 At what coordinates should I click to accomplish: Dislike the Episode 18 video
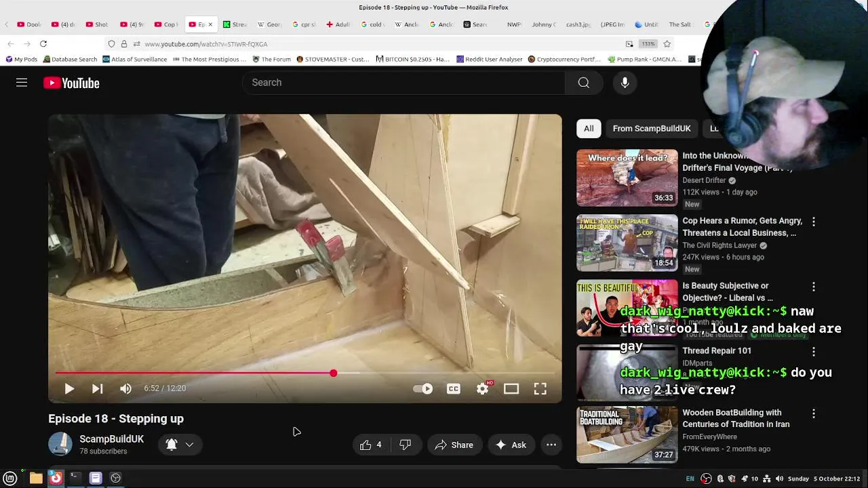[405, 445]
